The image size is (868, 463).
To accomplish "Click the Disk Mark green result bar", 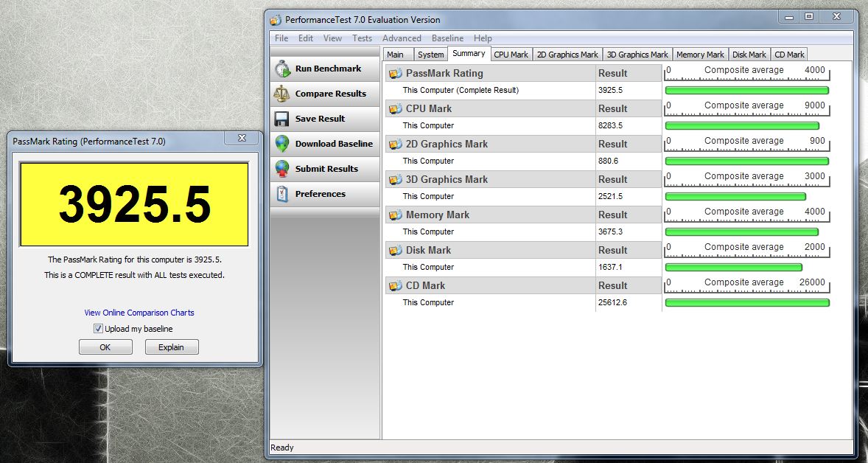I will (733, 268).
